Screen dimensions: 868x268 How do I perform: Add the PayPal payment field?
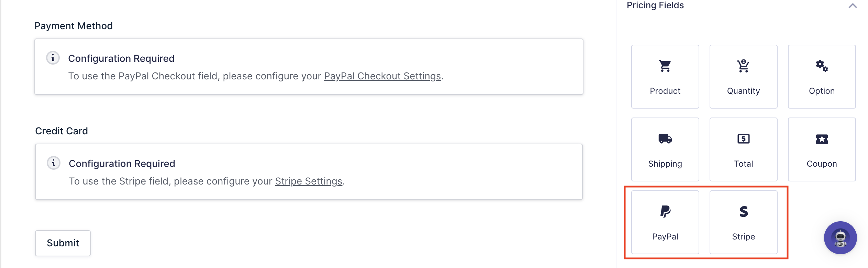(665, 222)
